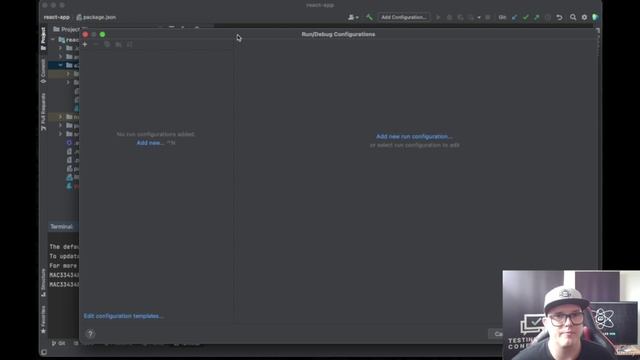The image size is (640, 360).
Task: Open the Git tool window at bottom
Action: [59, 344]
